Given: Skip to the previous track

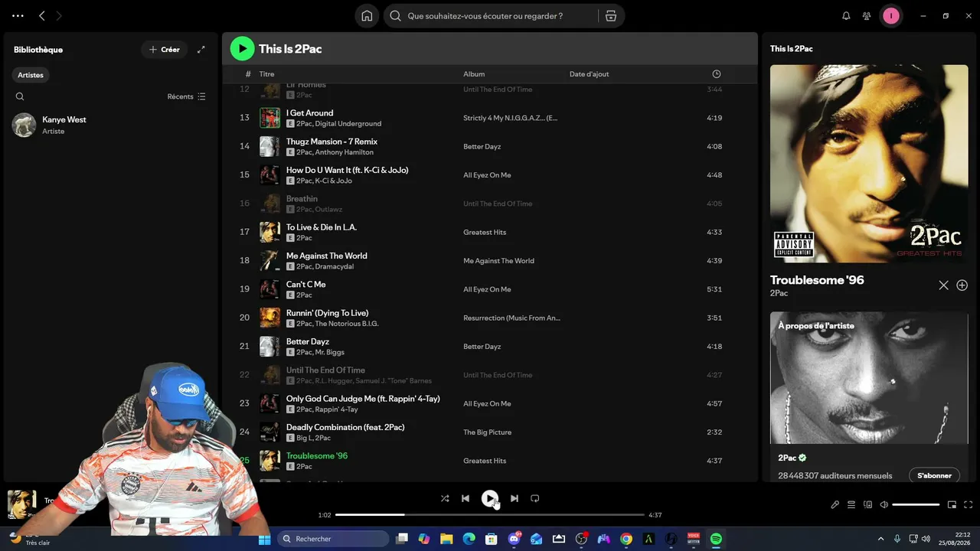Looking at the screenshot, I should [x=465, y=498].
